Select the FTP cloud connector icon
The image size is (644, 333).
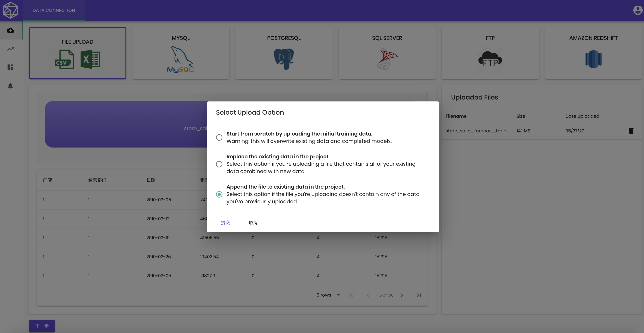click(490, 59)
